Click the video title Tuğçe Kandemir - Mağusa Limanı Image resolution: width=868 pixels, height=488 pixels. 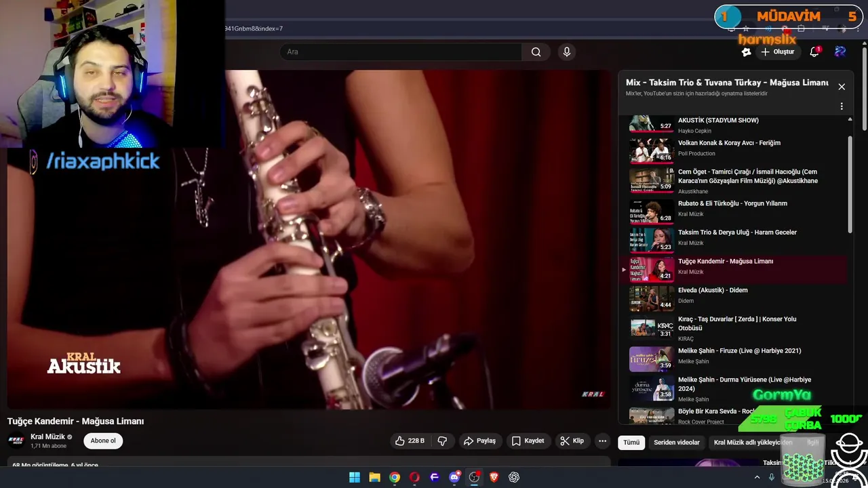[x=75, y=421]
